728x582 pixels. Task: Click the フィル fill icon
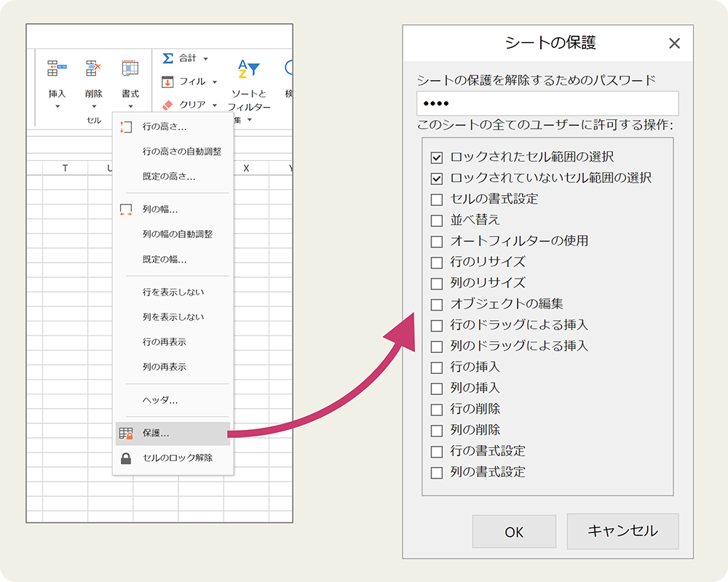pyautogui.click(x=167, y=81)
